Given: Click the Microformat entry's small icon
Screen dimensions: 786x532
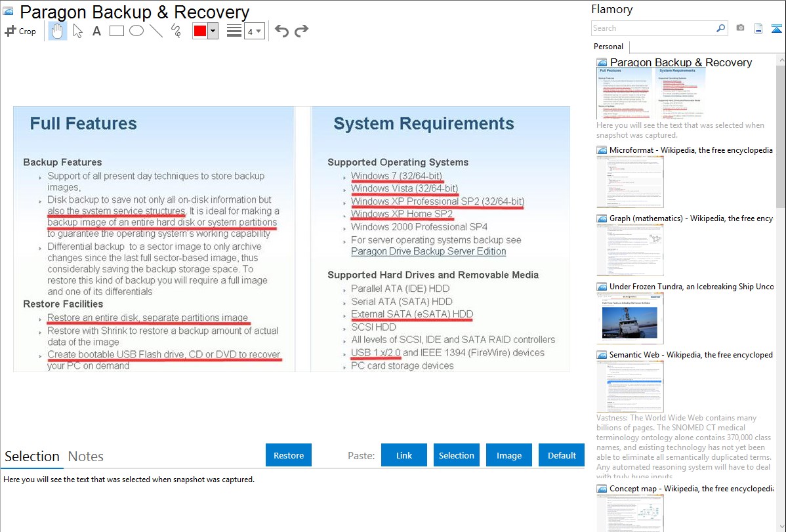Looking at the screenshot, I should [602, 150].
